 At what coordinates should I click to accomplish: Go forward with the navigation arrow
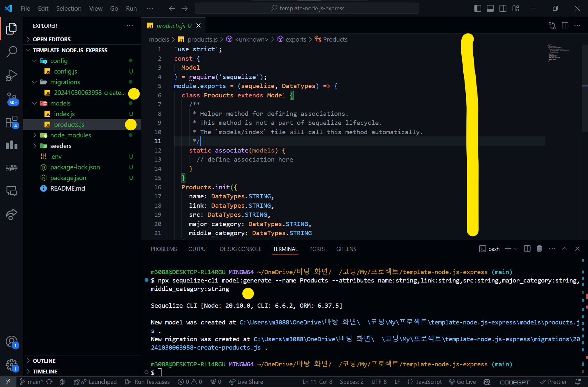[184, 8]
